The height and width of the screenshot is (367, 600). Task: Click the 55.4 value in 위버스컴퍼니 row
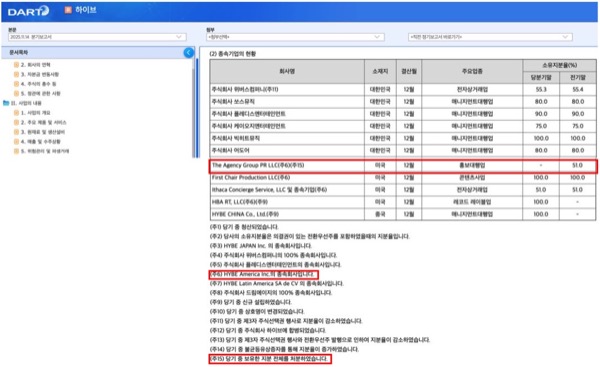577,89
